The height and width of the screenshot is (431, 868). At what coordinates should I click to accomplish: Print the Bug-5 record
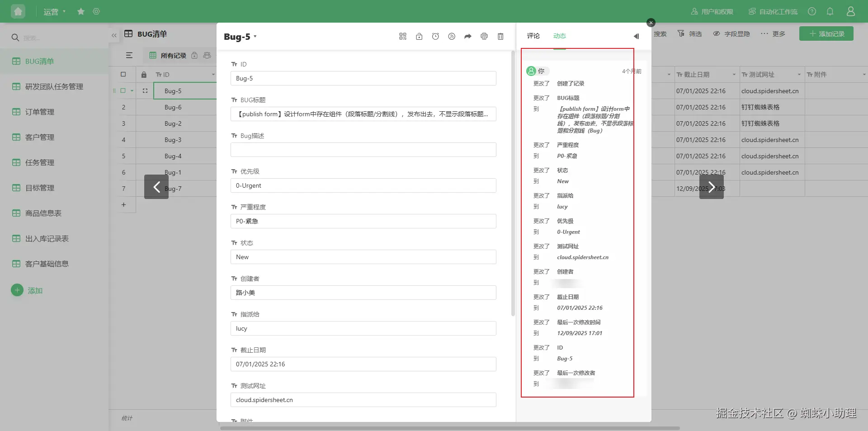pos(484,36)
